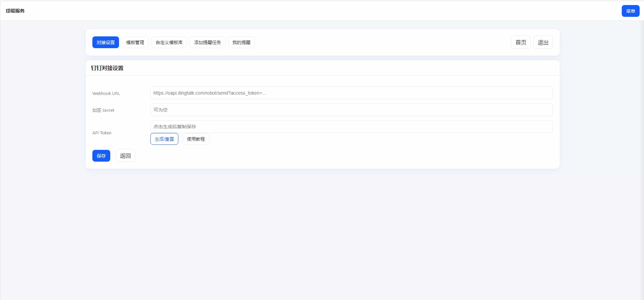
Task: Save settings with the 保存 button
Action: (x=101, y=156)
